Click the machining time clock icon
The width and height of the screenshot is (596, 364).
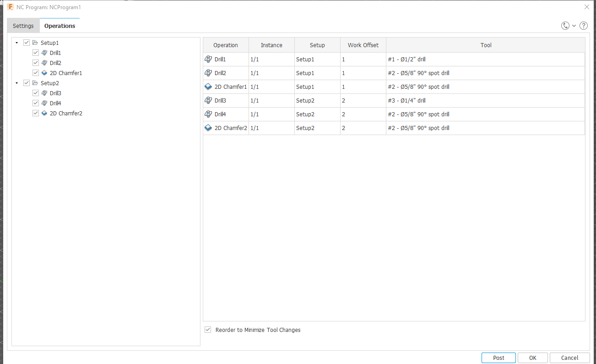pyautogui.click(x=564, y=26)
